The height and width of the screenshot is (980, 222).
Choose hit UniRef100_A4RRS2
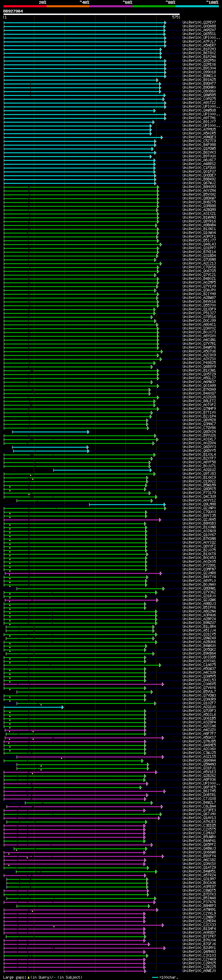tap(199, 164)
